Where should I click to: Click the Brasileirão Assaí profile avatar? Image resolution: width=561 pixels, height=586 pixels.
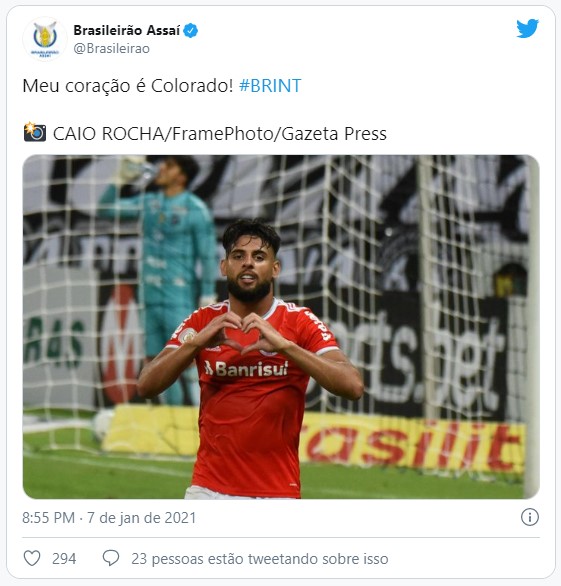[x=45, y=39]
